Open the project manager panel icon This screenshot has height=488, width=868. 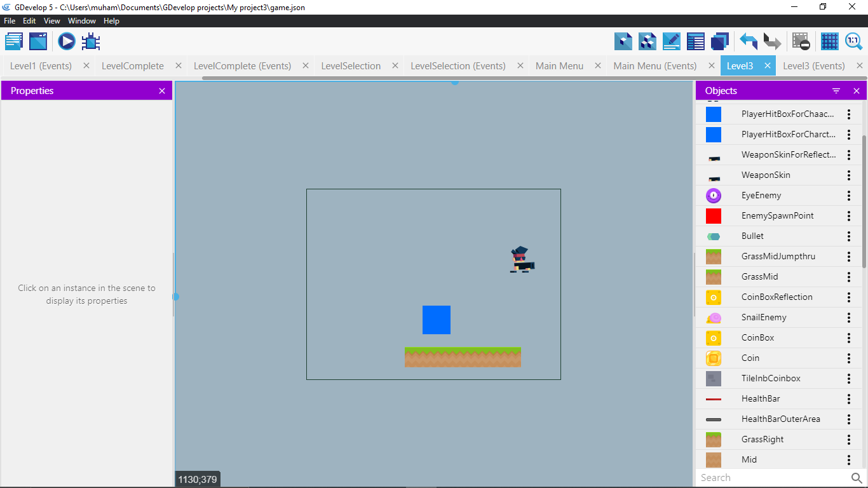pyautogui.click(x=14, y=41)
